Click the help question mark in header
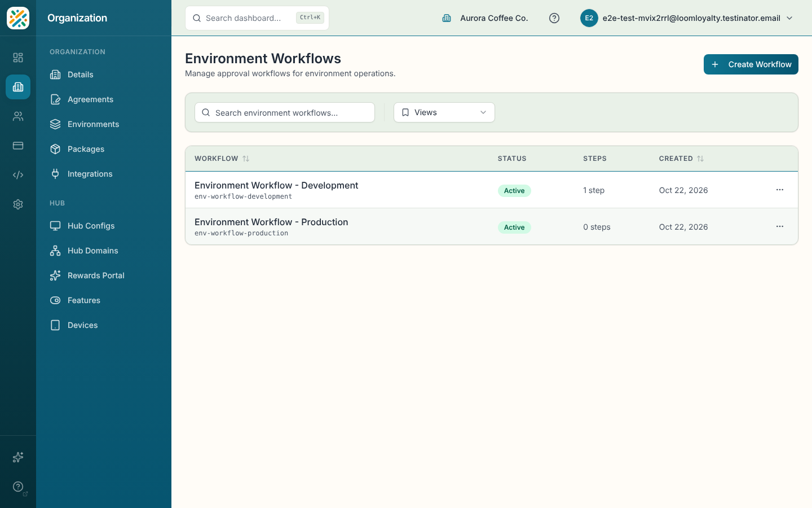The image size is (812, 508). (x=554, y=18)
